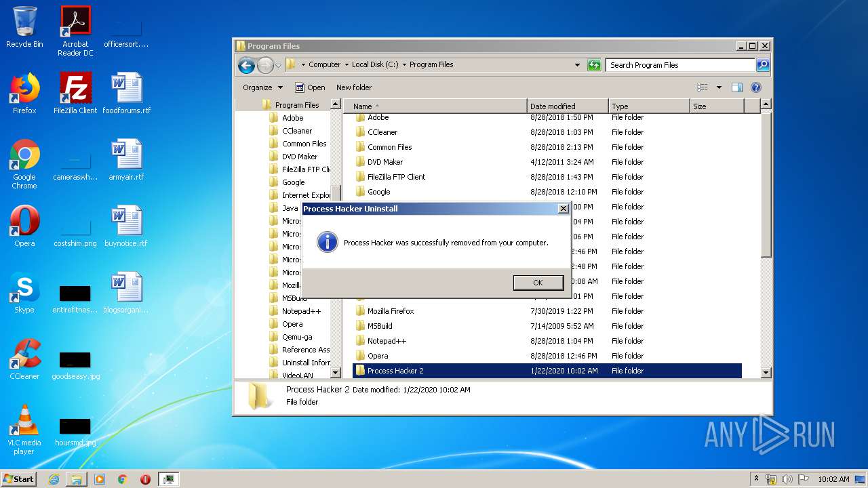The height and width of the screenshot is (488, 868).
Task: Sort by Type column header
Action: tap(649, 106)
